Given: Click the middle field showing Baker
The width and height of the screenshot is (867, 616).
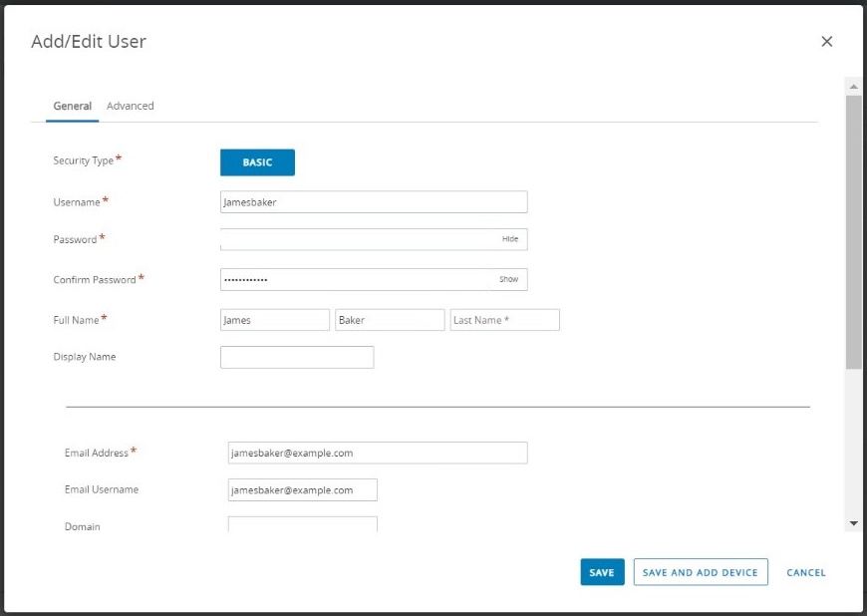Looking at the screenshot, I should [390, 319].
